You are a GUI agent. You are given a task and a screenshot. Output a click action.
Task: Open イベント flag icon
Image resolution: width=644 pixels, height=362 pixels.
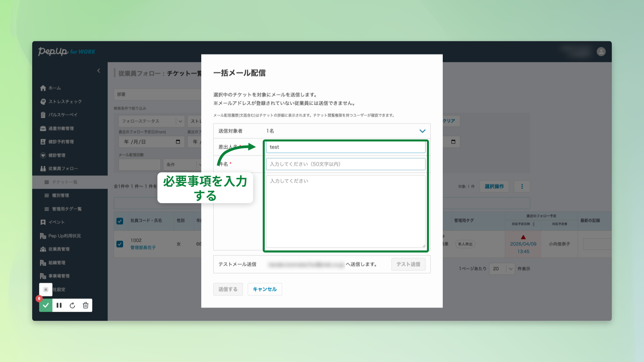43,222
